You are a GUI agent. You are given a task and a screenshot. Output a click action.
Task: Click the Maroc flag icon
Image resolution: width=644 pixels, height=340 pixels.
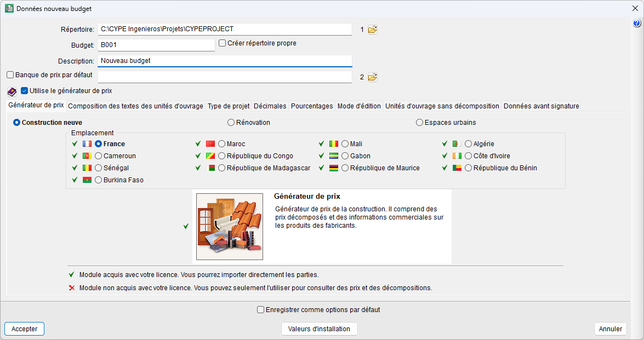(x=210, y=144)
